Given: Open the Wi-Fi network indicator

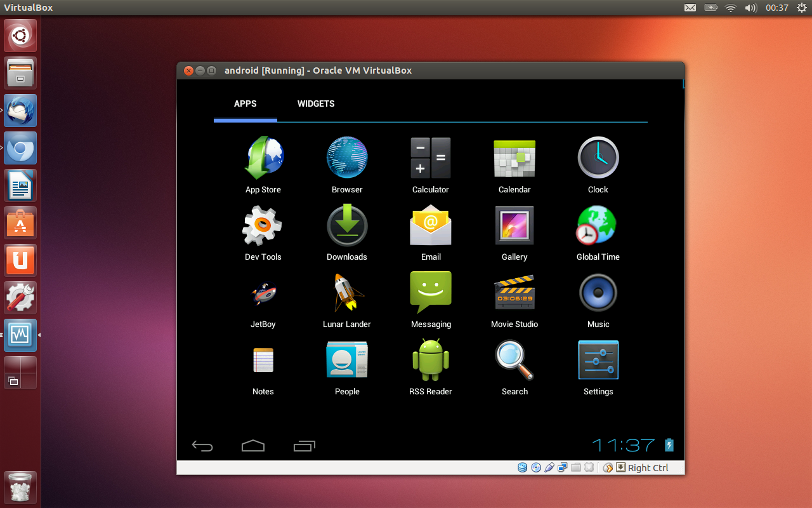Looking at the screenshot, I should coord(731,8).
